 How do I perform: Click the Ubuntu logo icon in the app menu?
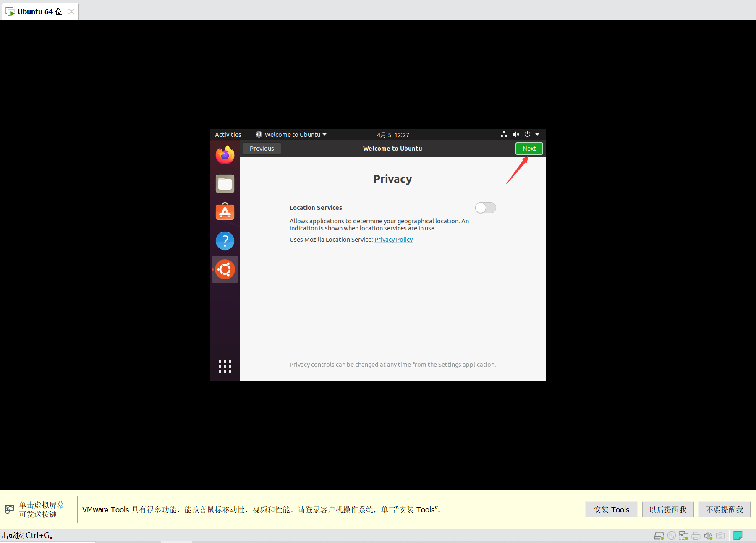[259, 134]
